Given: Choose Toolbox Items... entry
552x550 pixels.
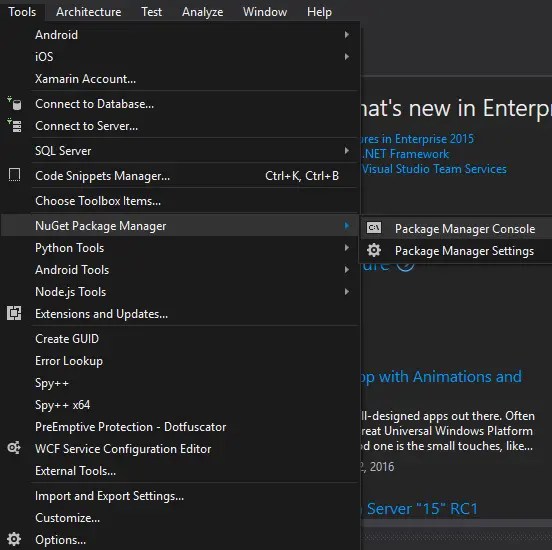Looking at the screenshot, I should (180, 201).
